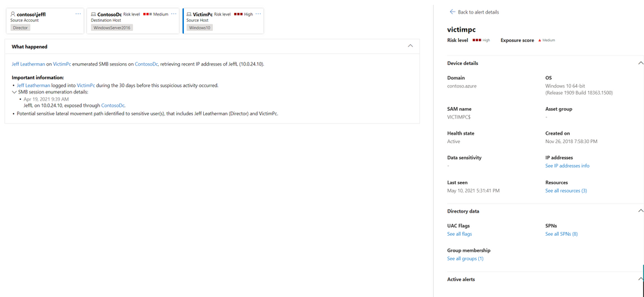Click the computer icon on ContosoDc card
This screenshot has height=297, width=644.
93,14
